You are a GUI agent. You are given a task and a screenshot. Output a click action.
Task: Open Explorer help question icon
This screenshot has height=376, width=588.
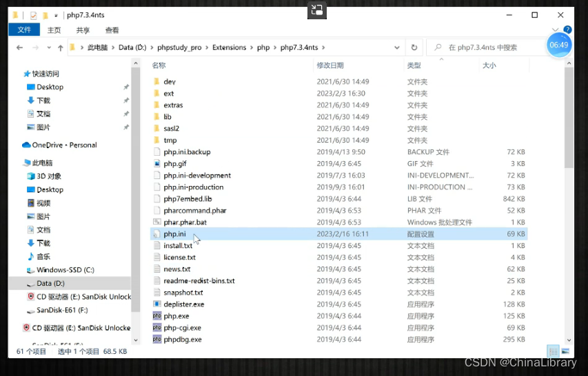[567, 29]
